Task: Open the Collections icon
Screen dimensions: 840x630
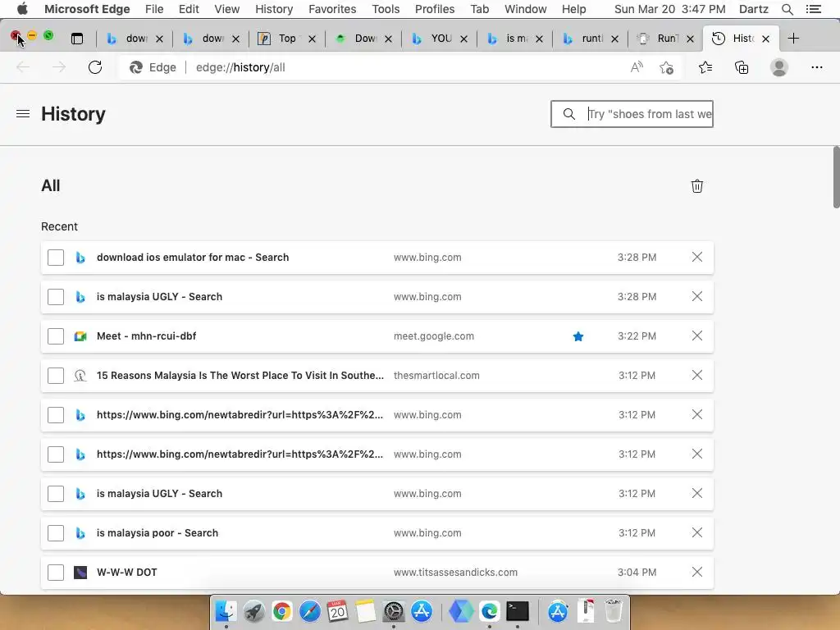Action: pos(742,67)
